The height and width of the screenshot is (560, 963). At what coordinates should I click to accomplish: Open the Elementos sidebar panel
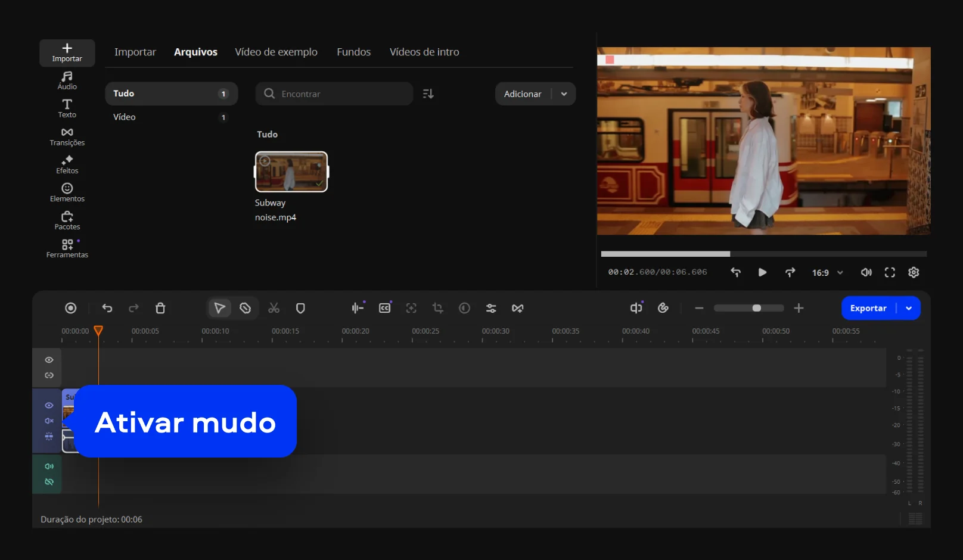pos(67,192)
